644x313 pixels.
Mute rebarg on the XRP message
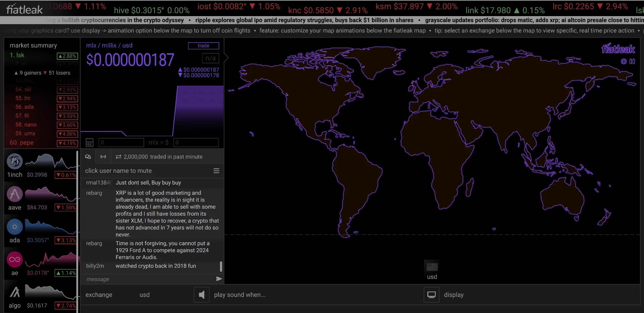(94, 193)
